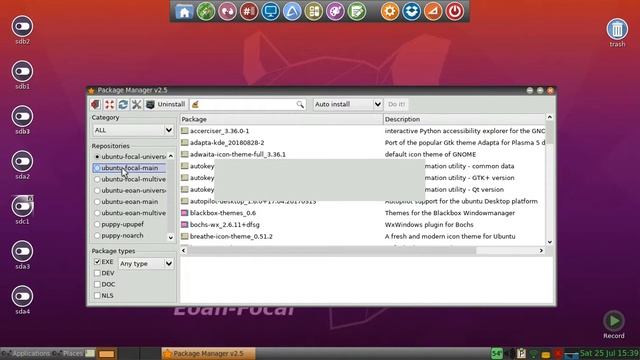Image resolution: width=640 pixels, height=360 pixels.
Task: Select ubuntu-eoan-main repository radio
Action: click(x=97, y=202)
